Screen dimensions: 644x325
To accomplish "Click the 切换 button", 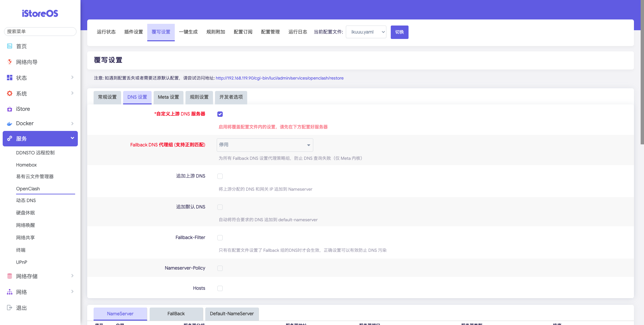I will point(399,32).
